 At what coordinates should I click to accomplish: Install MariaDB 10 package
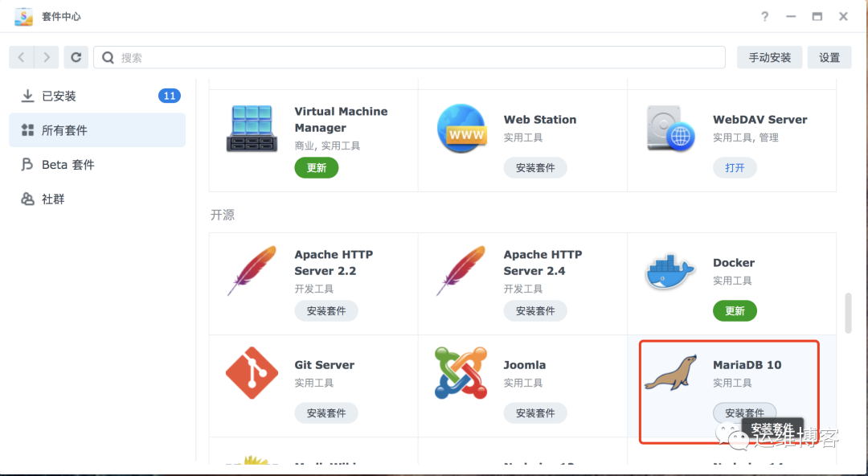click(x=744, y=412)
